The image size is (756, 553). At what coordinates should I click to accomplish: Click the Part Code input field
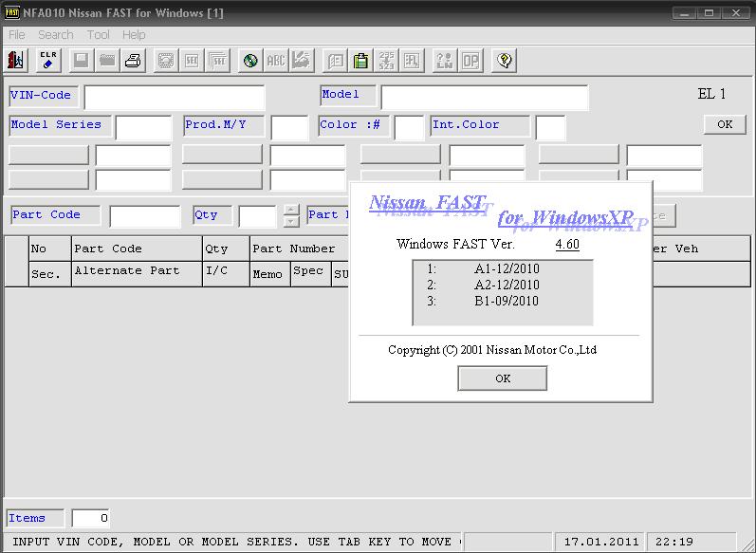click(145, 216)
